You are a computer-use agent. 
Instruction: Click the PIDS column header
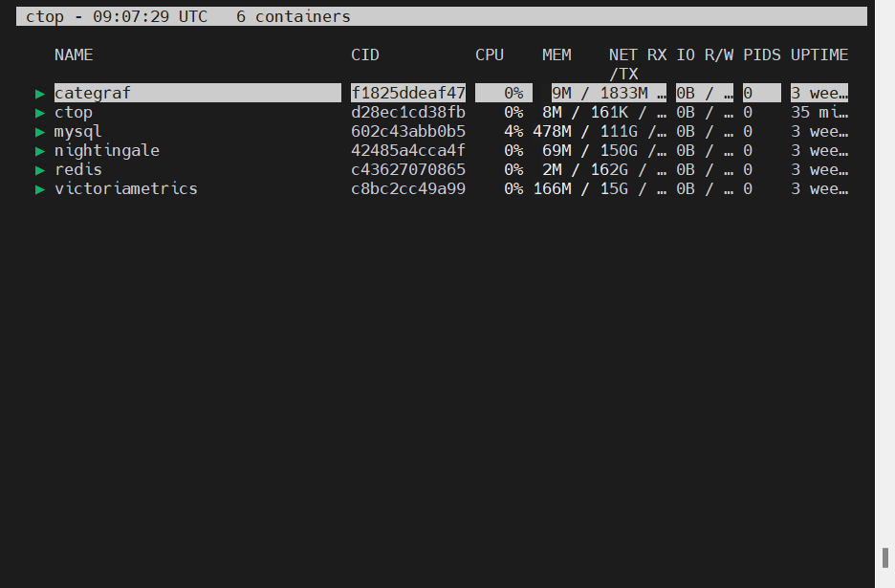pyautogui.click(x=761, y=54)
